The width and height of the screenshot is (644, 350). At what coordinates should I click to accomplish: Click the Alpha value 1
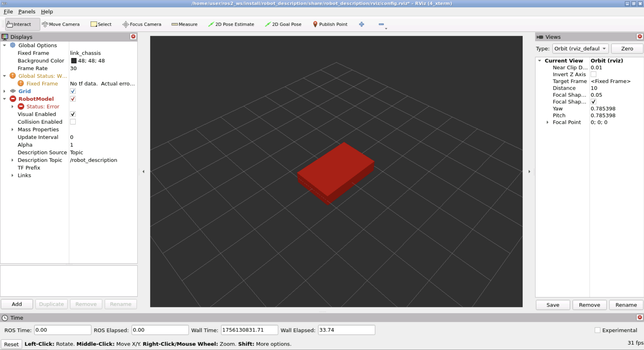[x=72, y=145]
